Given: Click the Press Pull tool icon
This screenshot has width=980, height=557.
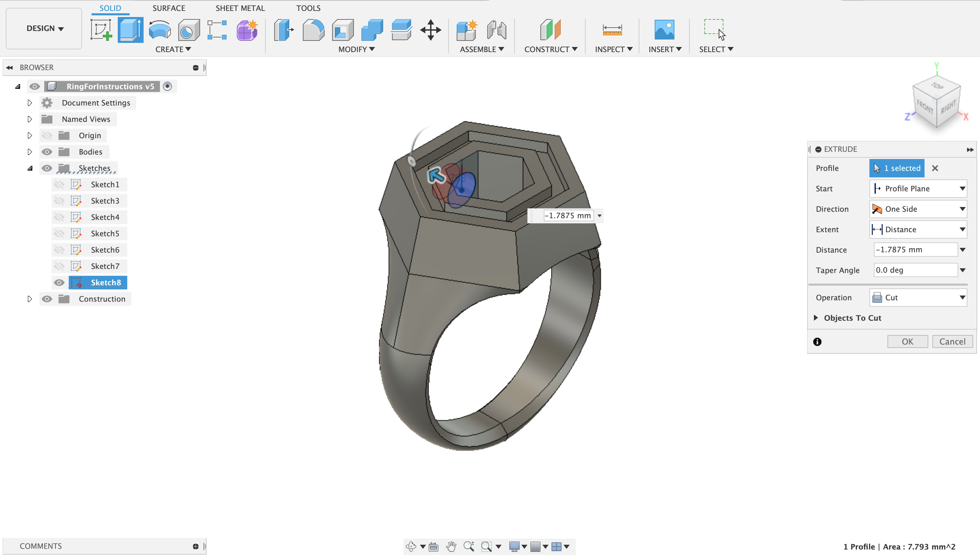Looking at the screenshot, I should click(x=283, y=30).
